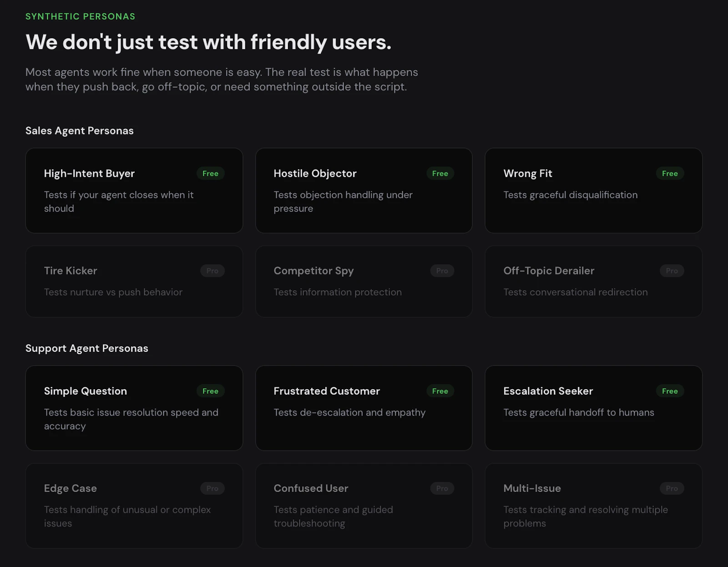Open the Competitor Spy persona card

pos(364,281)
